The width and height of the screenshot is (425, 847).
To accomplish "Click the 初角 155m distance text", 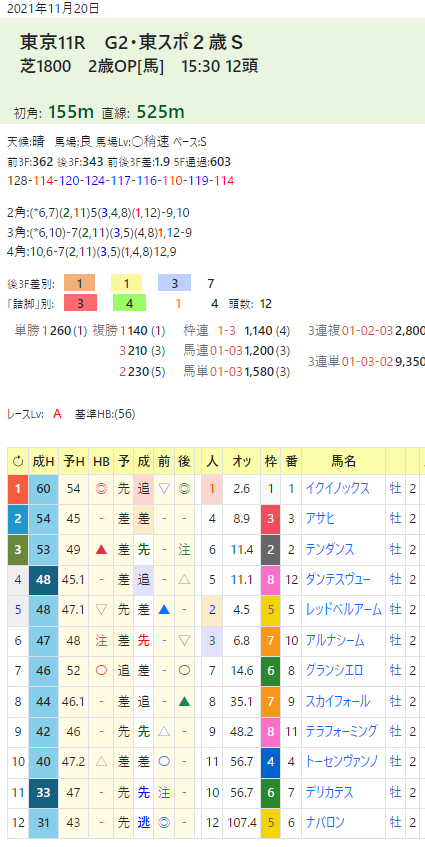I will pyautogui.click(x=54, y=112).
